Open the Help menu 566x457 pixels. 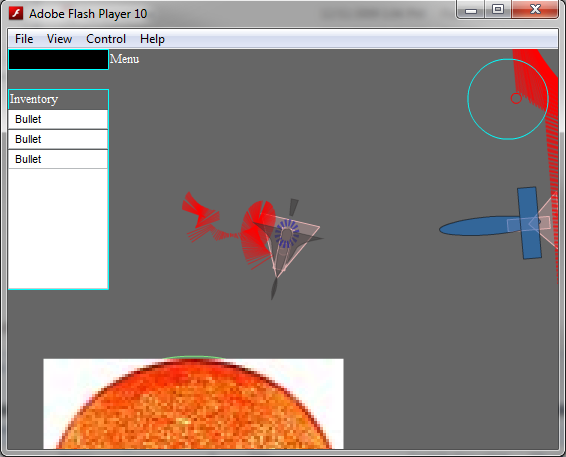[x=152, y=39]
